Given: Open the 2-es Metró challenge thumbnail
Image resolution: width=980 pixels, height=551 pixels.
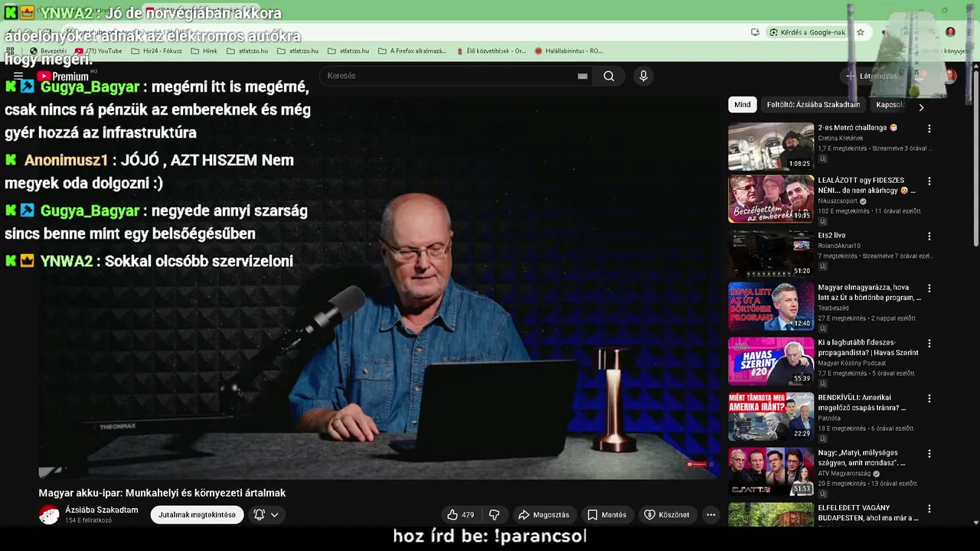Looking at the screenshot, I should click(x=770, y=146).
